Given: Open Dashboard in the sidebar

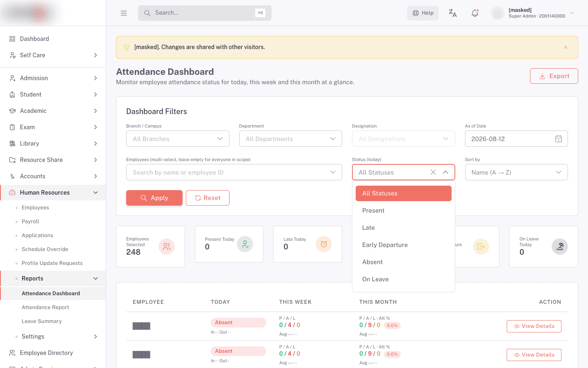Looking at the screenshot, I should pyautogui.click(x=53, y=39).
